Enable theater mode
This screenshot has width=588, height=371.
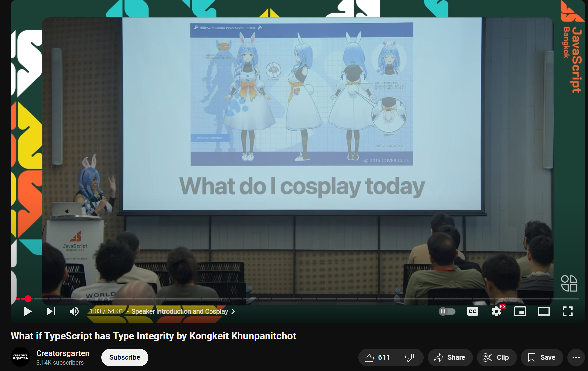[x=544, y=311]
